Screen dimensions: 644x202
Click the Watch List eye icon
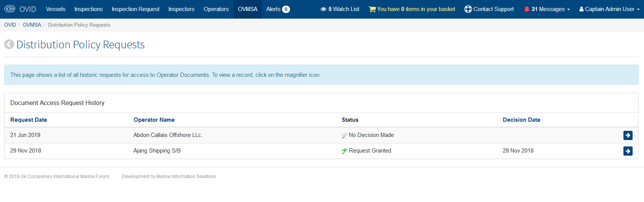point(324,9)
